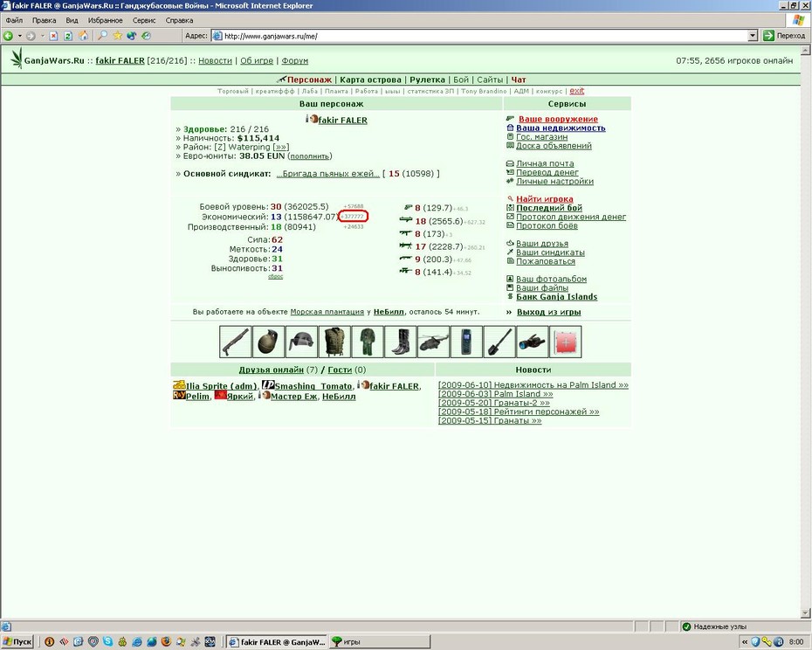Open the browser Search magnifier icon
The width and height of the screenshot is (812, 650).
[102, 36]
